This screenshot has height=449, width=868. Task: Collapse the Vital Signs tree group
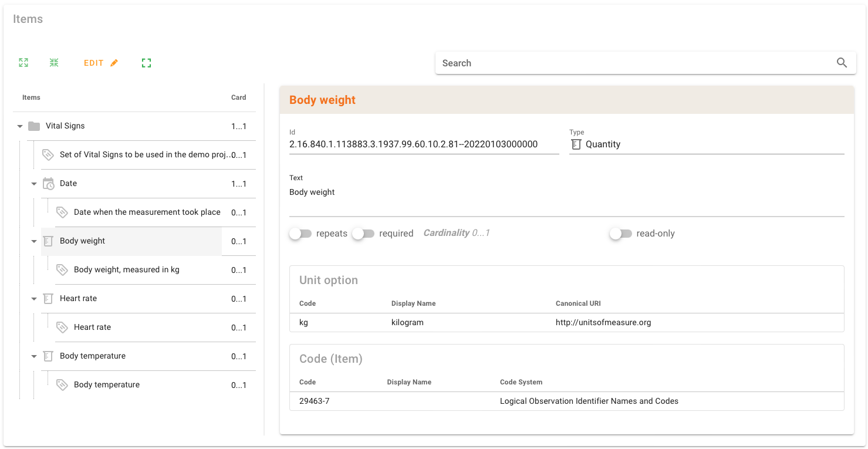coord(20,126)
